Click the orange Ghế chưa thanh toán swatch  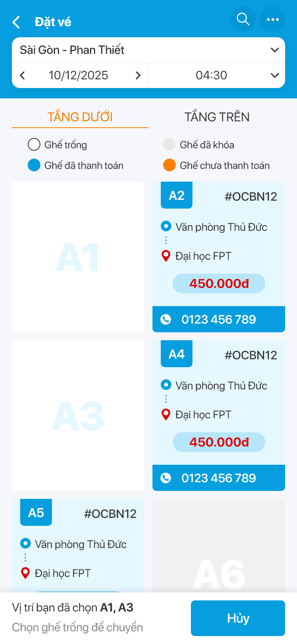pyautogui.click(x=169, y=165)
